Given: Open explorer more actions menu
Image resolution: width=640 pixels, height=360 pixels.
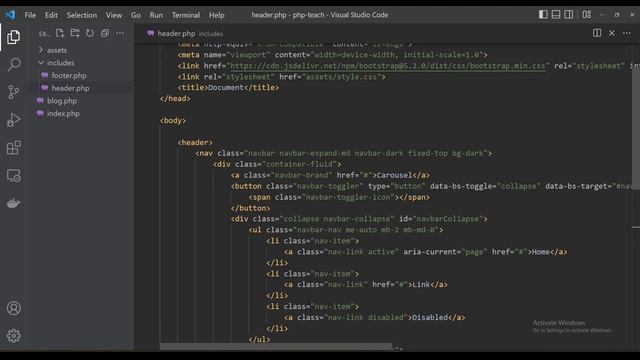Looking at the screenshot, I should pyautogui.click(x=120, y=33).
